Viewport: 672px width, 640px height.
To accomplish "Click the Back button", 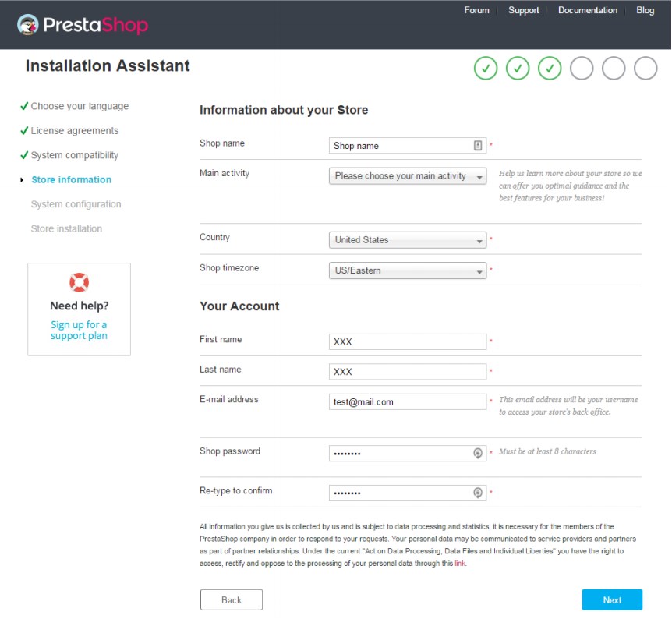I will click(232, 599).
